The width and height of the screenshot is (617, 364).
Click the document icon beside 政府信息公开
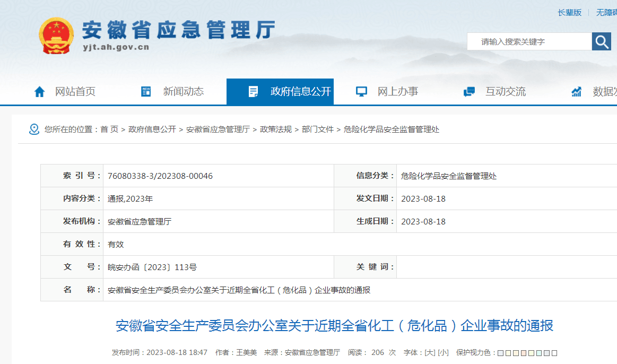[254, 92]
